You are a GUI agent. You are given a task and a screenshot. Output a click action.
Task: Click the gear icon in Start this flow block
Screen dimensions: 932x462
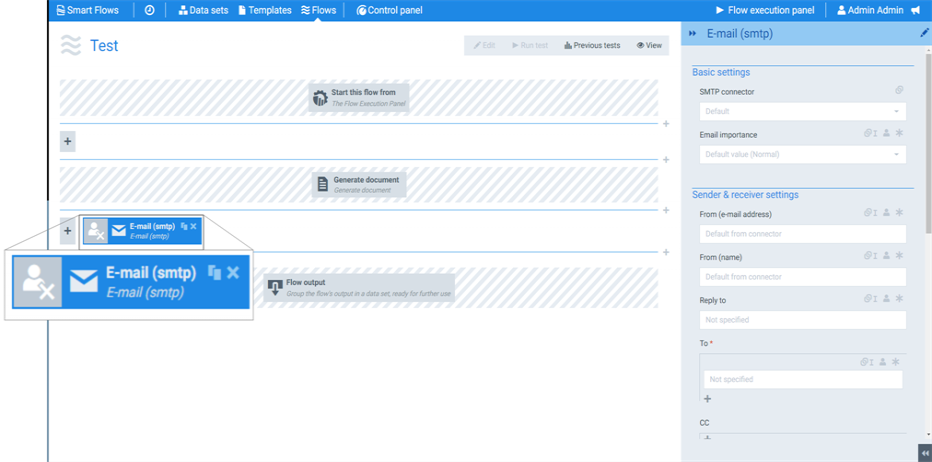[x=320, y=98]
